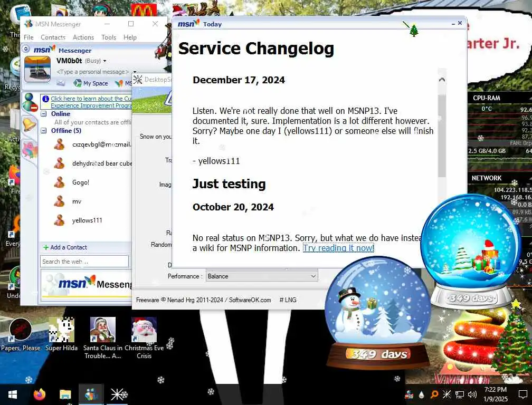Screen dimensions: 532x405
Task: Open the Performance Balance combo box
Action: tap(262, 276)
